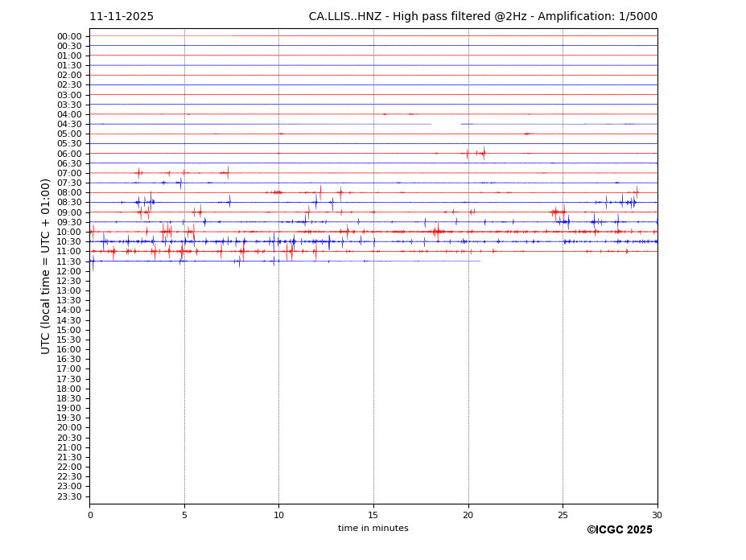Click the CA.LLIS..HNZ high pass filter title
Image resolution: width=746 pixels, height=560 pixels.
pyautogui.click(x=482, y=17)
